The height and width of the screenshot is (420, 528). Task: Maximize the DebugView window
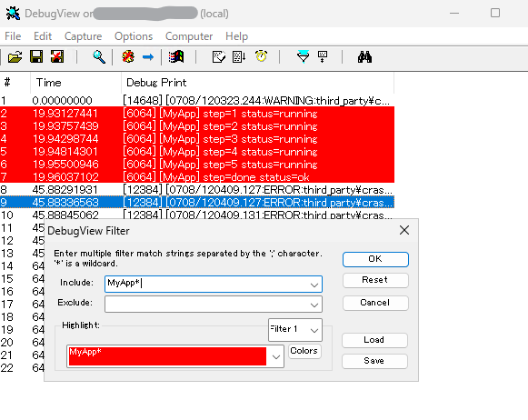click(495, 13)
